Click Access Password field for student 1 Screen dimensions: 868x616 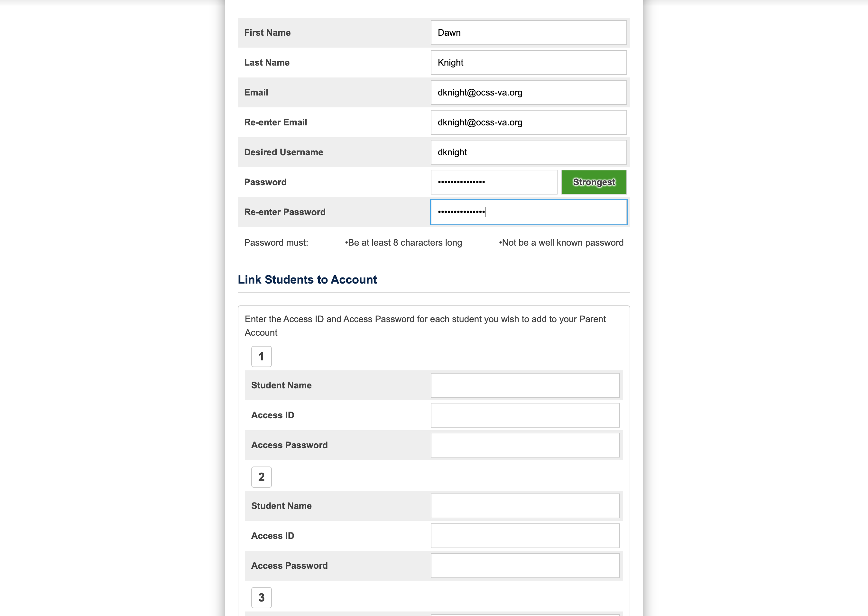[525, 445]
